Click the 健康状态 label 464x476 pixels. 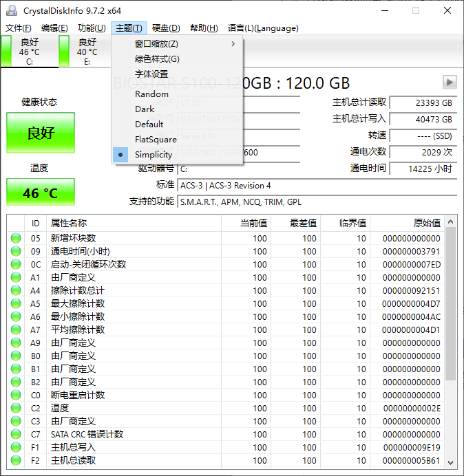point(39,102)
